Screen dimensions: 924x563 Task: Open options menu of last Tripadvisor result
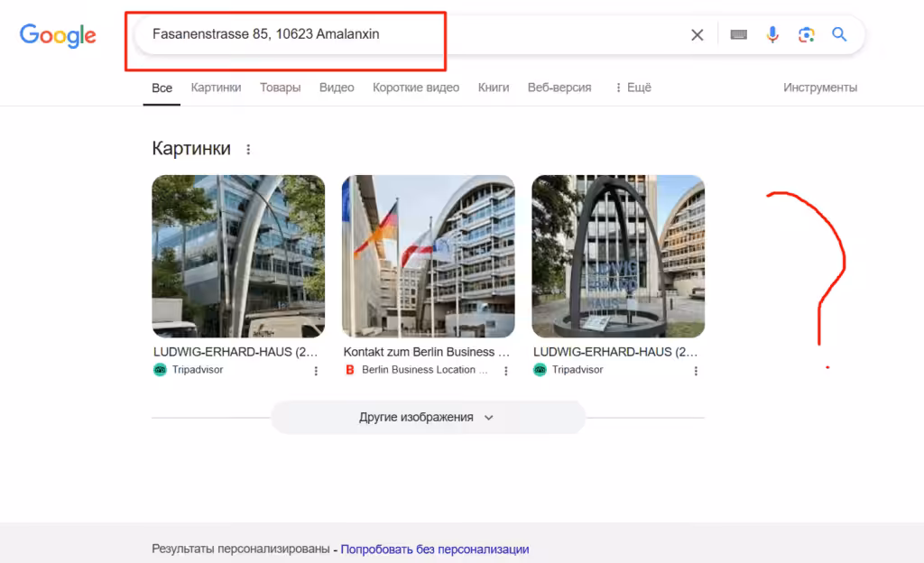point(696,371)
